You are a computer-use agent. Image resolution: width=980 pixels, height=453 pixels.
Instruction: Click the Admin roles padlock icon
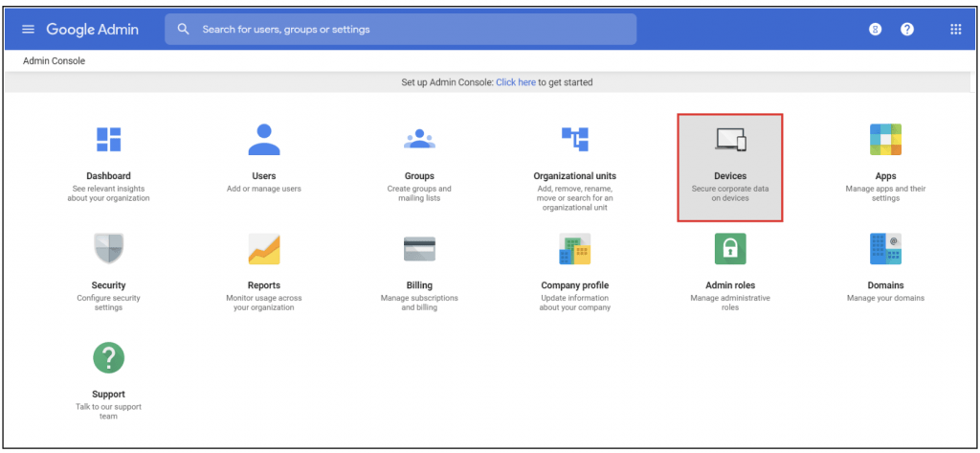[730, 248]
